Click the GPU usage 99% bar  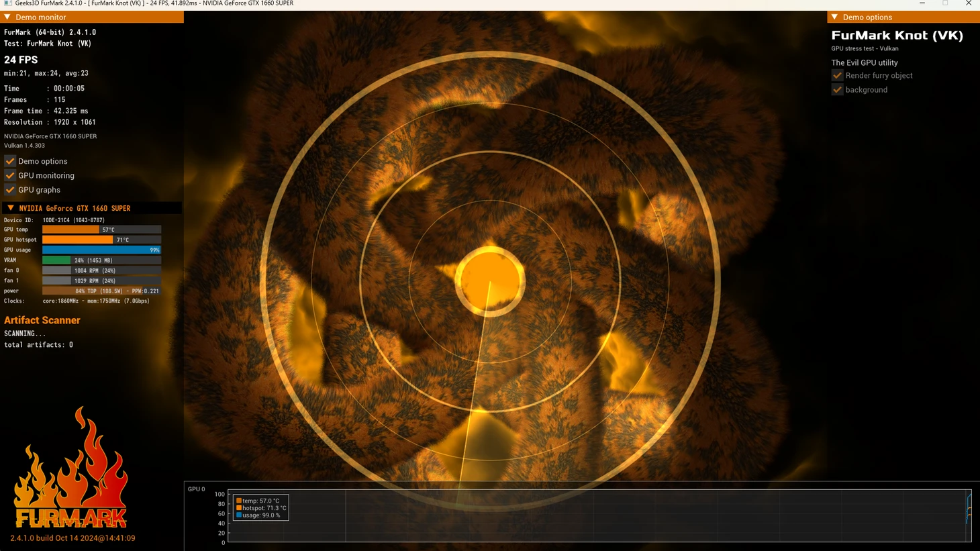point(101,250)
